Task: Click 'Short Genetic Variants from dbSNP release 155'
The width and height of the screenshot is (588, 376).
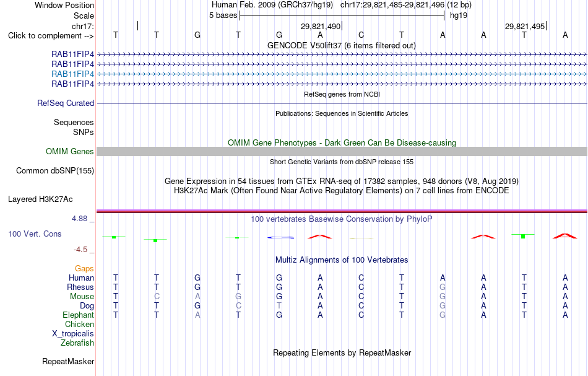Action: [x=342, y=162]
